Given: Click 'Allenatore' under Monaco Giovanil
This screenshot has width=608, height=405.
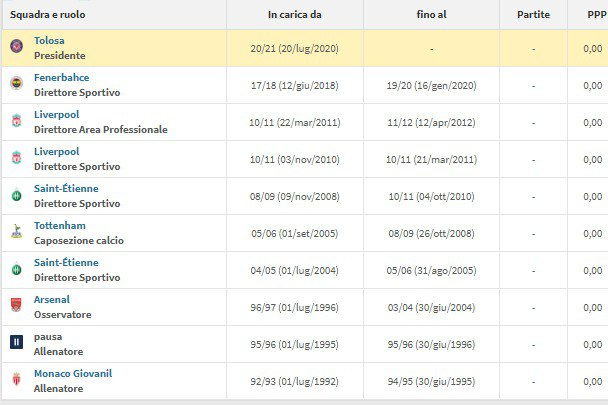Looking at the screenshot, I should [59, 389].
